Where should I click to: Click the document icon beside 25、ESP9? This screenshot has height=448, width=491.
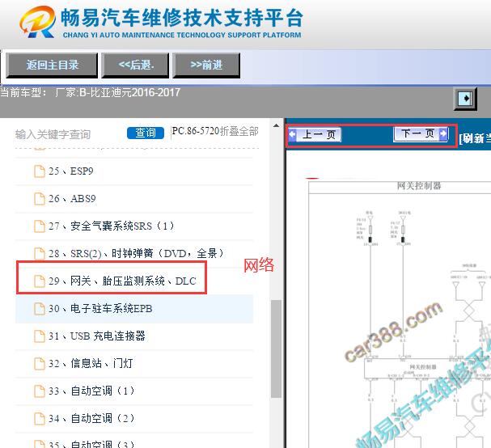tap(40, 171)
